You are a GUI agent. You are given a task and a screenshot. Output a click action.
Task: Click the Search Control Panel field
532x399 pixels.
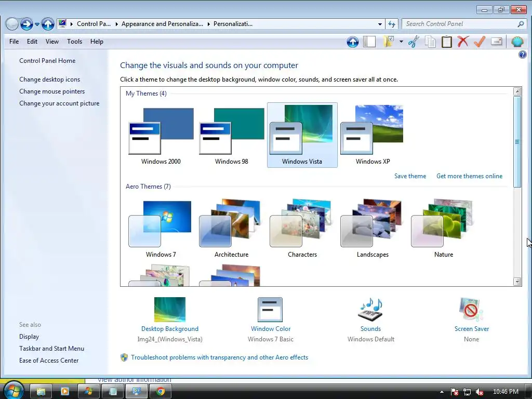click(464, 24)
